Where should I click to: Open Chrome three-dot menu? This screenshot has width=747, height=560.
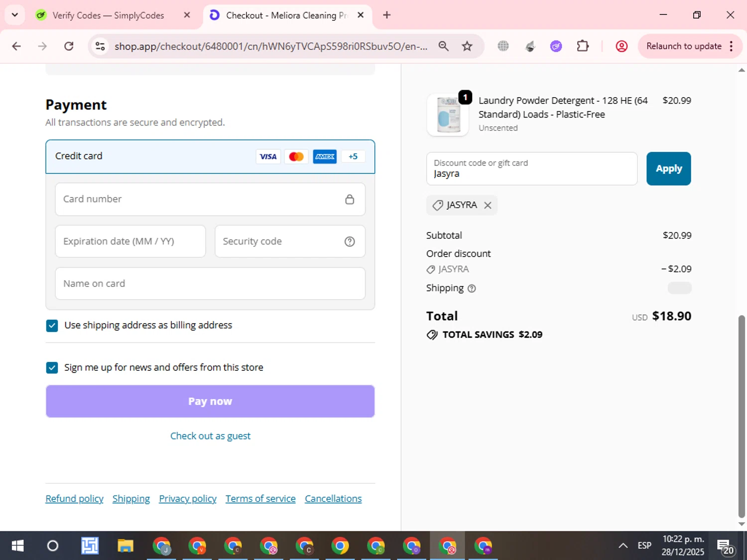pos(731,46)
